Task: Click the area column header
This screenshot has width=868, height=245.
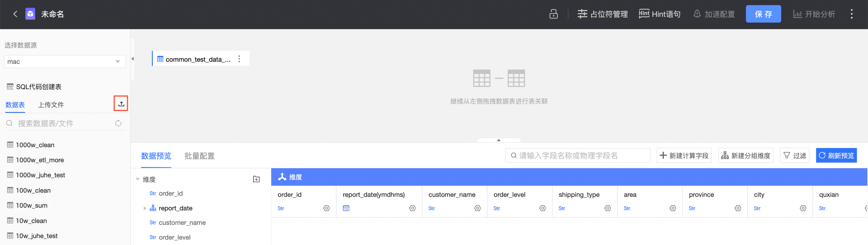Action: tap(630, 194)
